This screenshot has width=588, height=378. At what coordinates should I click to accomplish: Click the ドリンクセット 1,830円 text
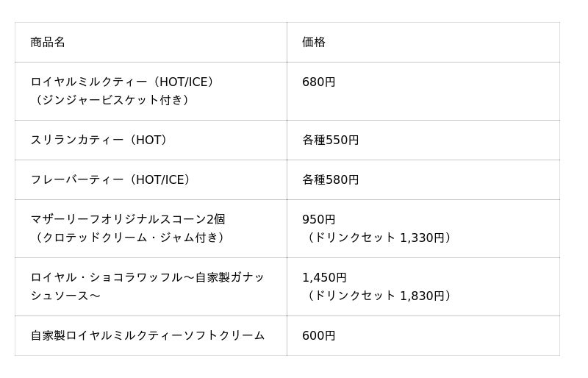point(379,296)
